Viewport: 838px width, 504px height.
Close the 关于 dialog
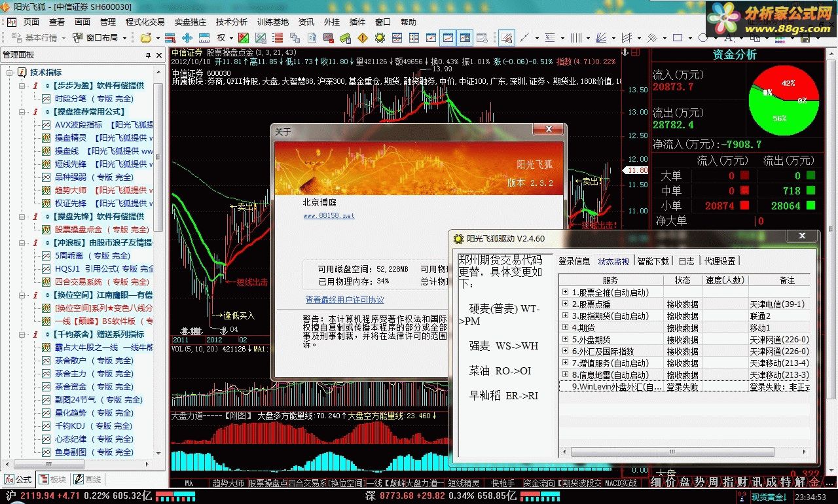[548, 130]
